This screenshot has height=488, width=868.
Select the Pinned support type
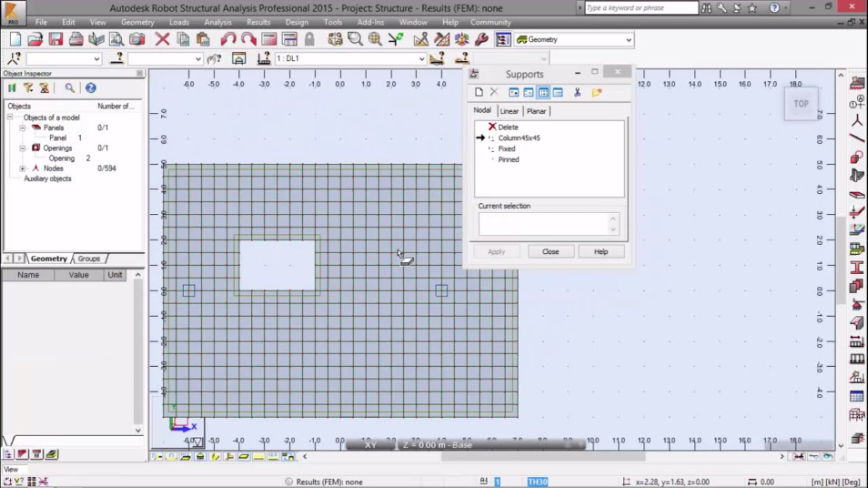pos(508,159)
